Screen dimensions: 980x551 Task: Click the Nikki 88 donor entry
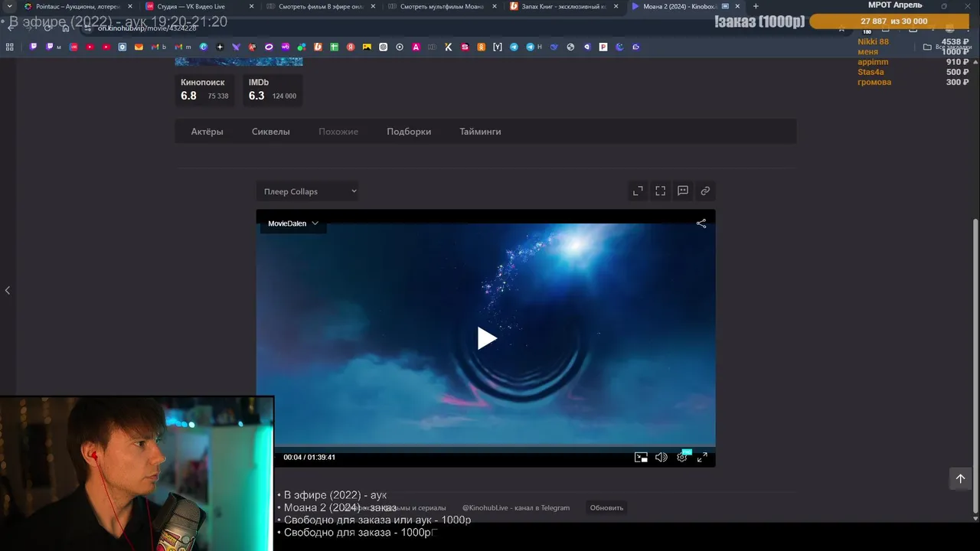point(873,42)
